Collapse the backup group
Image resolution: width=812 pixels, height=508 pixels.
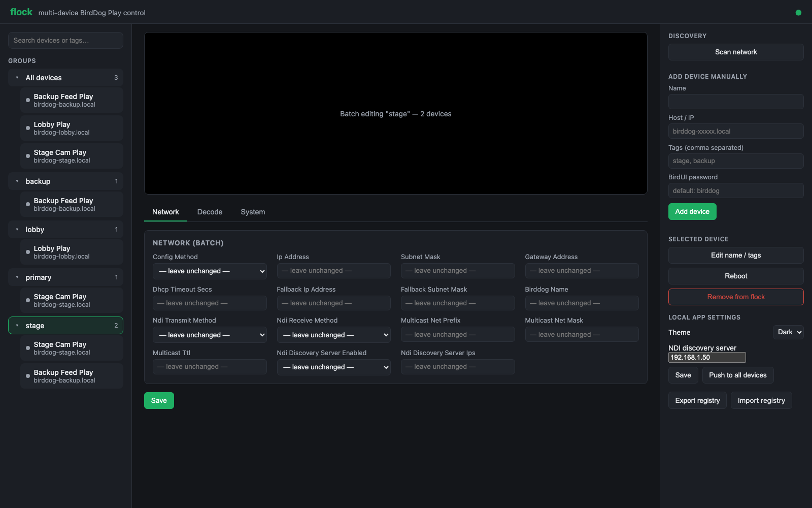[17, 181]
